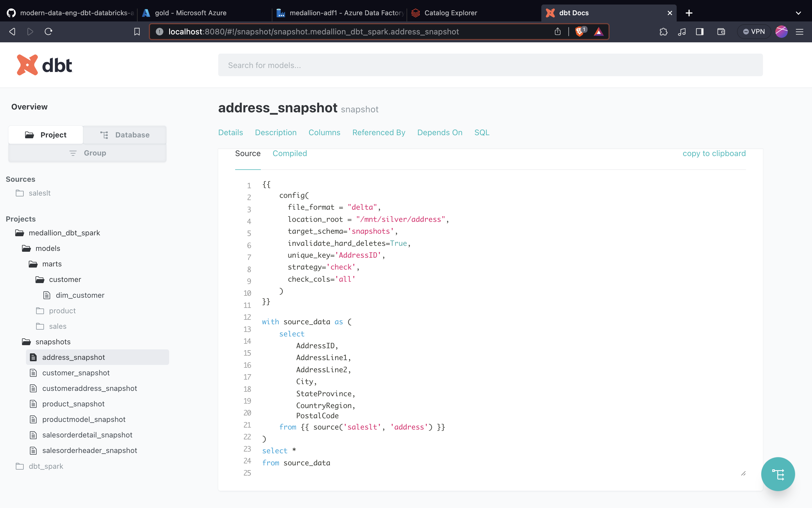812x508 pixels.
Task: Jump to SQL section
Action: (x=482, y=132)
